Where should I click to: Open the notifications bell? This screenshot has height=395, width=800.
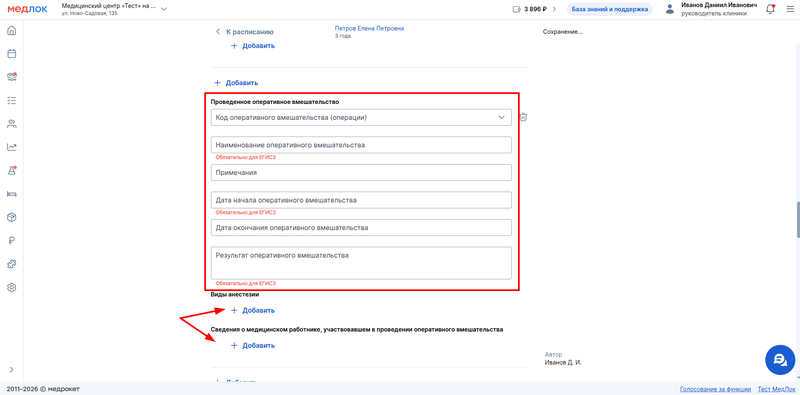click(770, 9)
